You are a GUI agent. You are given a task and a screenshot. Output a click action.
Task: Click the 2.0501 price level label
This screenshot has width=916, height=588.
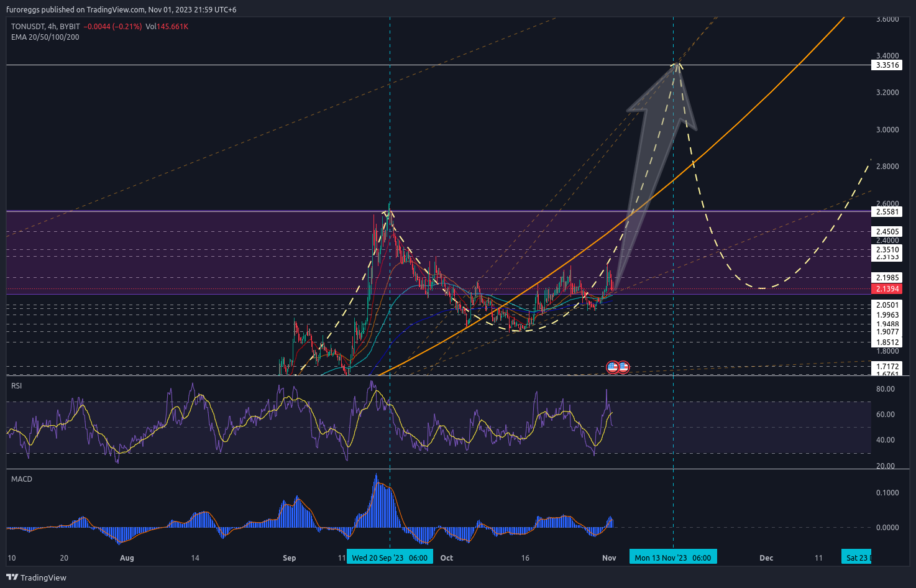pyautogui.click(x=887, y=305)
